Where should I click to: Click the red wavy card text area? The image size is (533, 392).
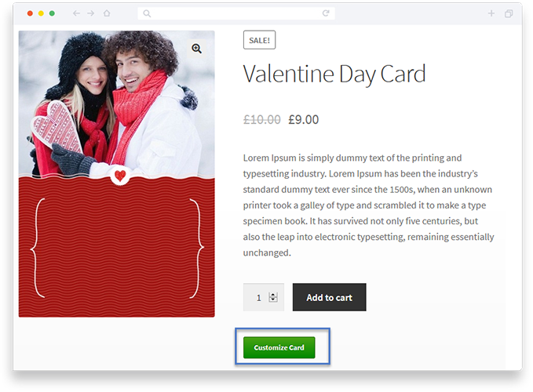coord(117,248)
